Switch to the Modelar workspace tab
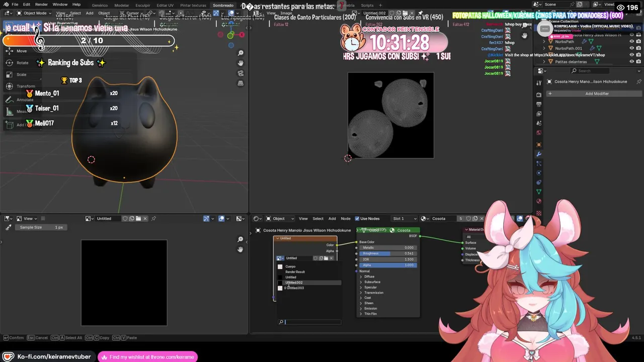This screenshot has height=362, width=644. tap(122, 5)
